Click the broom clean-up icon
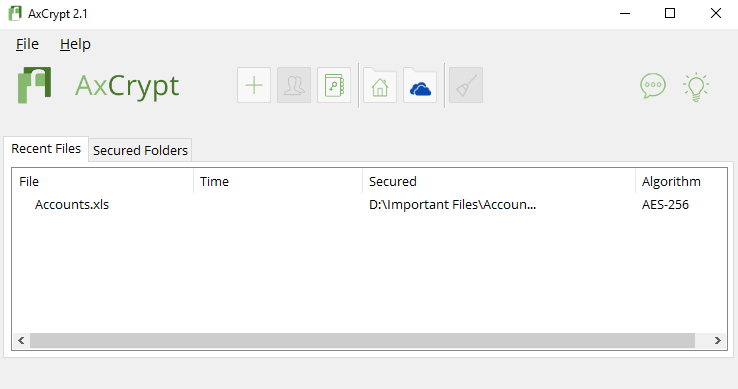738x389 pixels. [466, 85]
